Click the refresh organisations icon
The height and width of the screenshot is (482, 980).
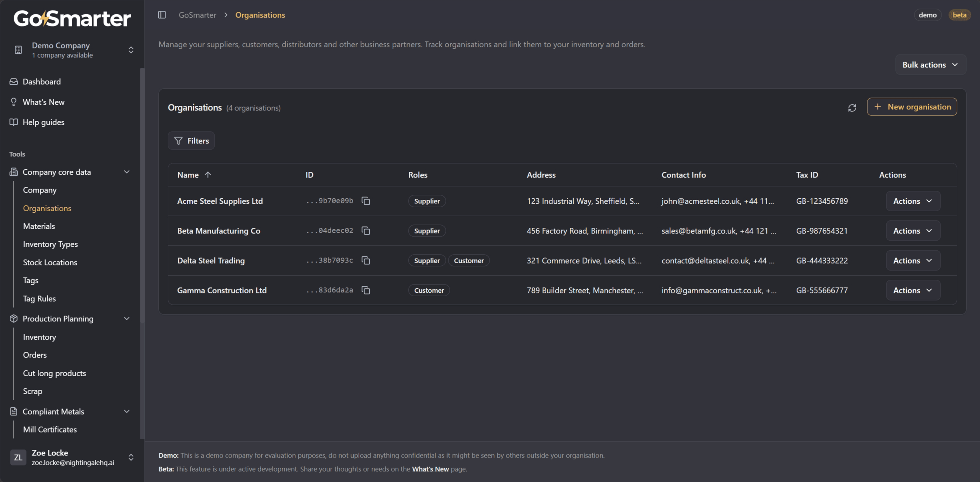[852, 108]
